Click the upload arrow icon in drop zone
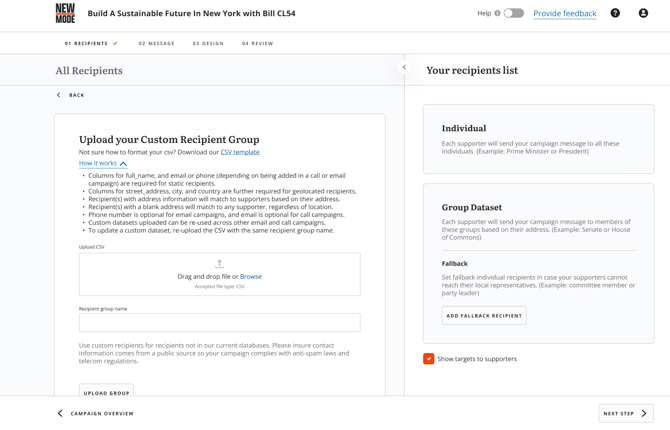The width and height of the screenshot is (670, 430). (x=219, y=264)
